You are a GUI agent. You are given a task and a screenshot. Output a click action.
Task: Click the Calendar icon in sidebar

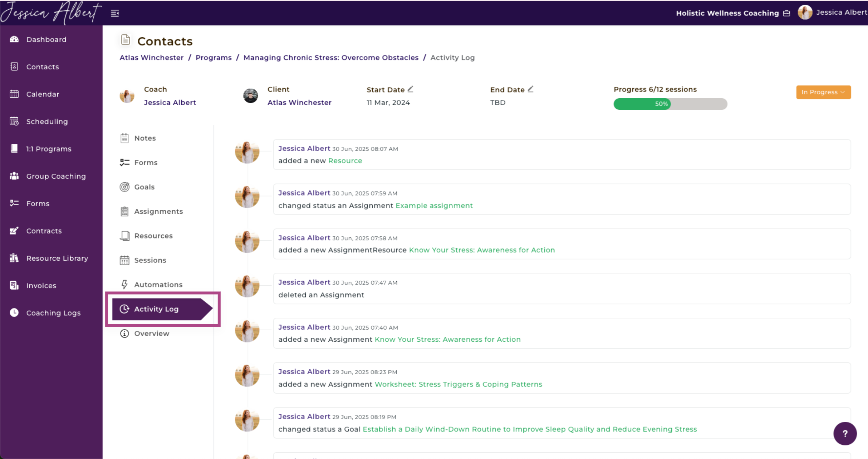click(14, 94)
